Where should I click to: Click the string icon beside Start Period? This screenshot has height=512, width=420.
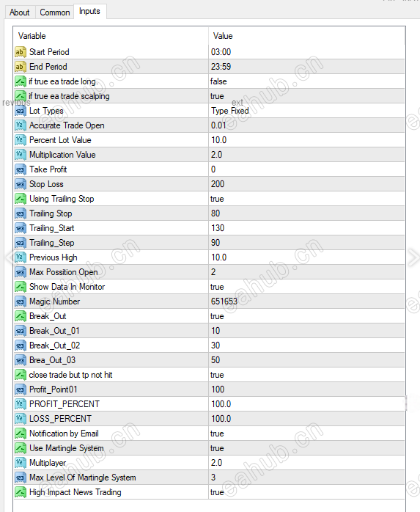click(21, 52)
